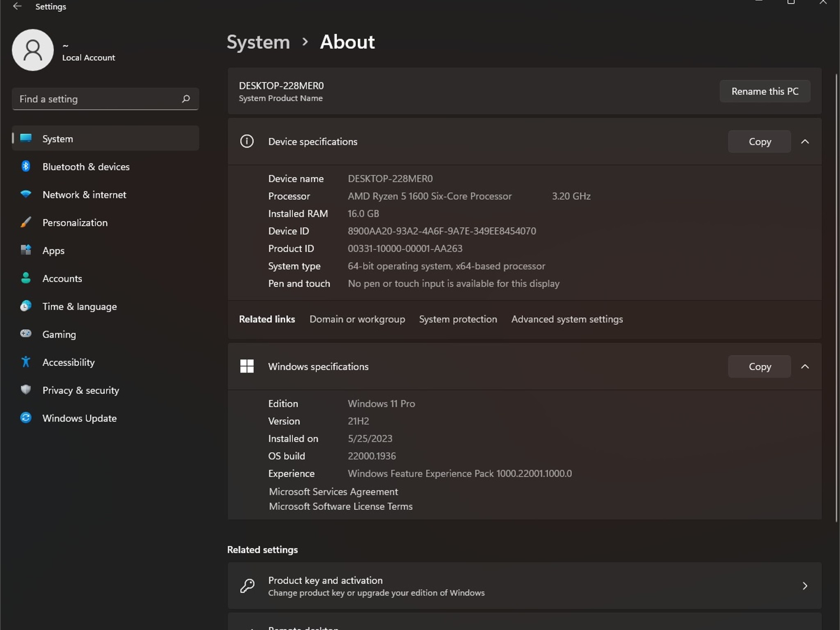Select Gaming in sidebar

point(105,334)
